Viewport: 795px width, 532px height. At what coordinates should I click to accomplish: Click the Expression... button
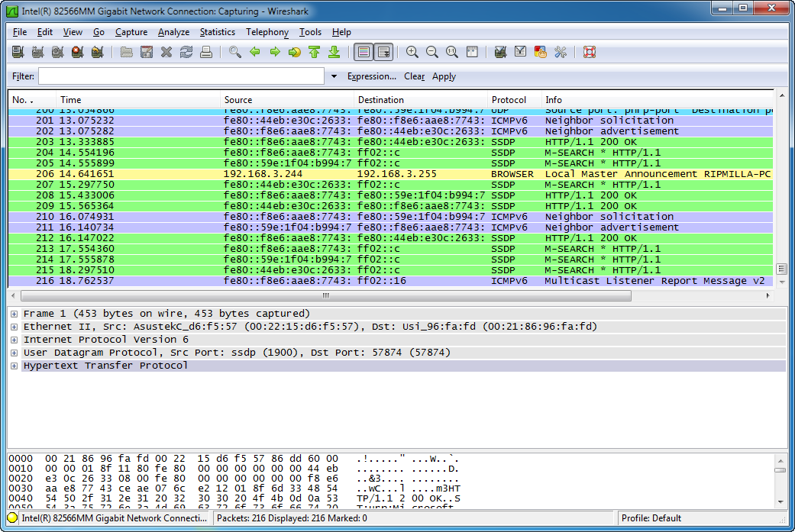click(371, 76)
